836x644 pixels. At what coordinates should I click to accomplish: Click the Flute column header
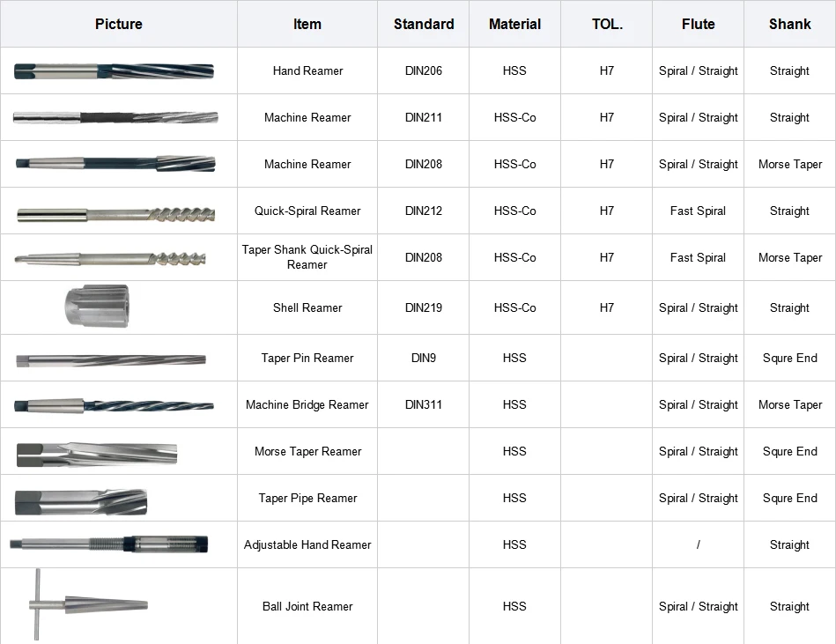pyautogui.click(x=698, y=24)
